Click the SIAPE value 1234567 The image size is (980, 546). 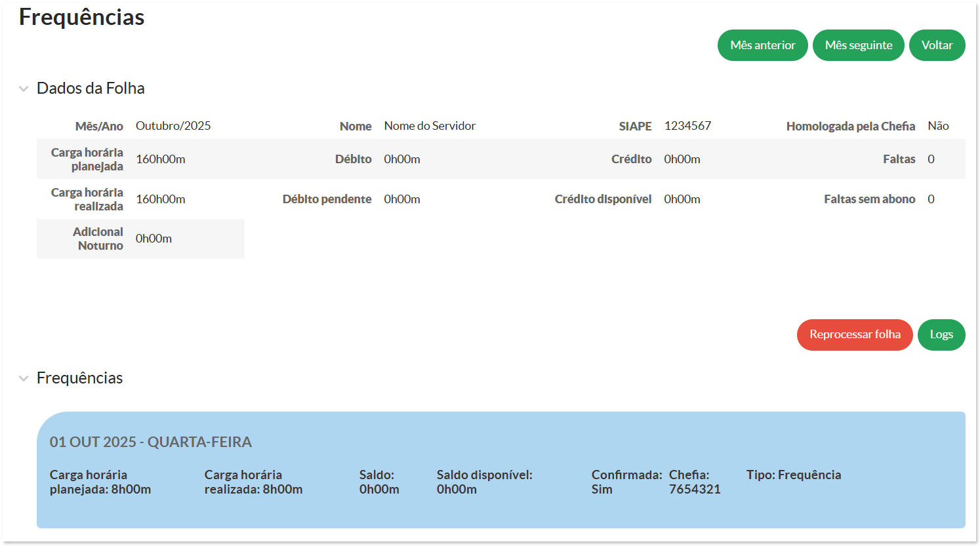[687, 126]
